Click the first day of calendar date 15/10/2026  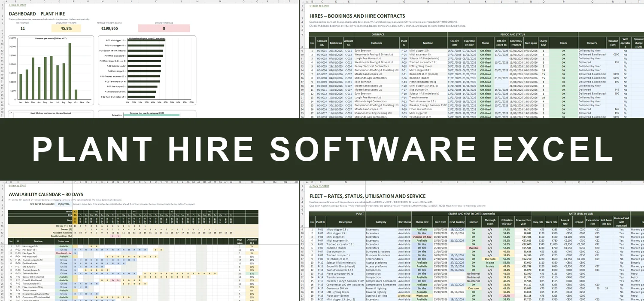[x=63, y=204]
